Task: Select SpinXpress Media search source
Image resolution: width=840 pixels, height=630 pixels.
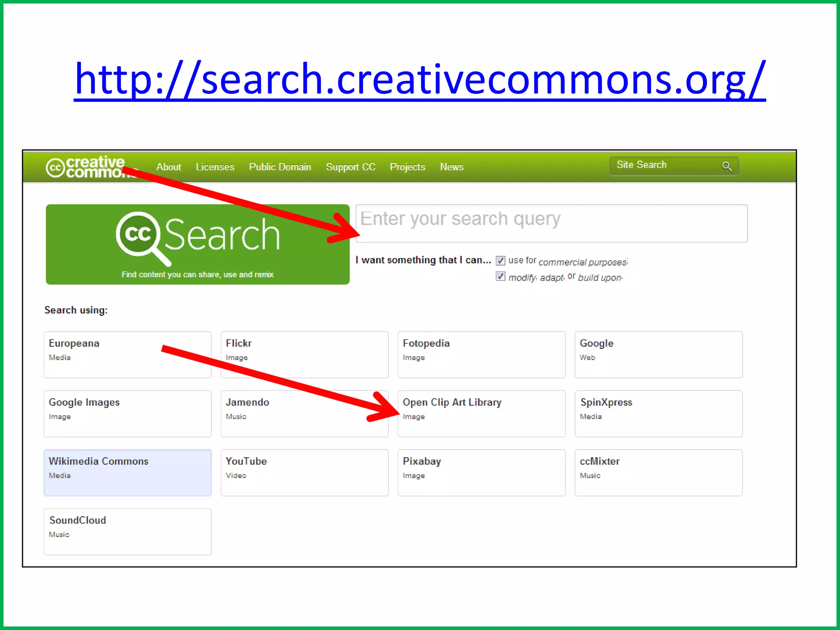Action: (659, 414)
